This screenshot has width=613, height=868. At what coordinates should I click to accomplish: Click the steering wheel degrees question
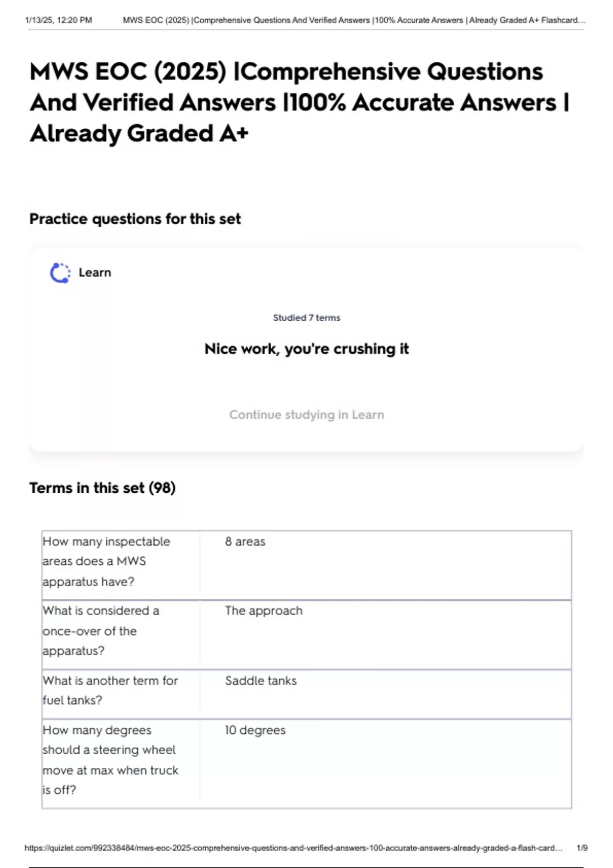(110, 760)
